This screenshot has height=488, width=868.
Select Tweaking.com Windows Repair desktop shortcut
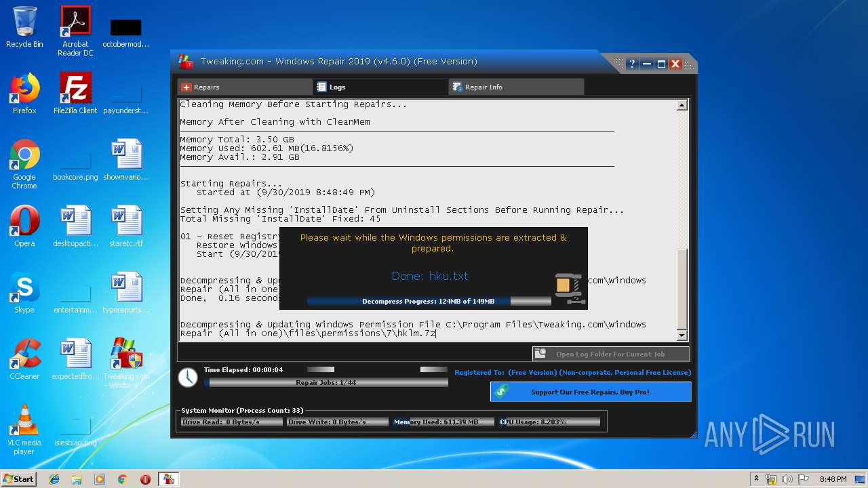point(126,363)
